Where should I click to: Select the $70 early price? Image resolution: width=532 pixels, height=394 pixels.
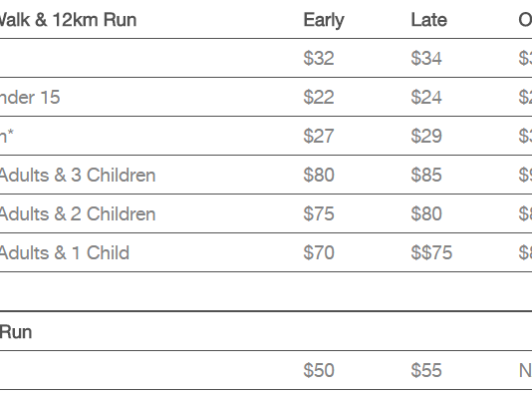[x=319, y=252]
